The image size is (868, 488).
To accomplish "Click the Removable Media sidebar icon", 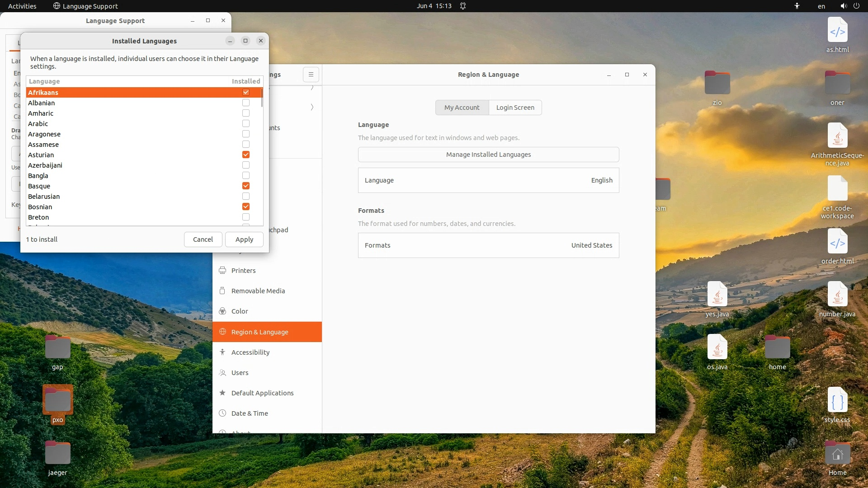I will [x=222, y=291].
